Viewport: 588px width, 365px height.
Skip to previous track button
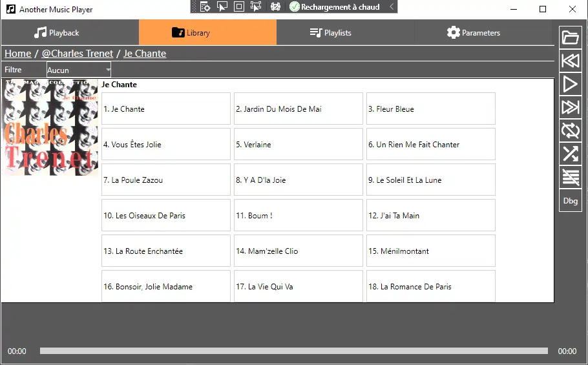click(x=570, y=61)
